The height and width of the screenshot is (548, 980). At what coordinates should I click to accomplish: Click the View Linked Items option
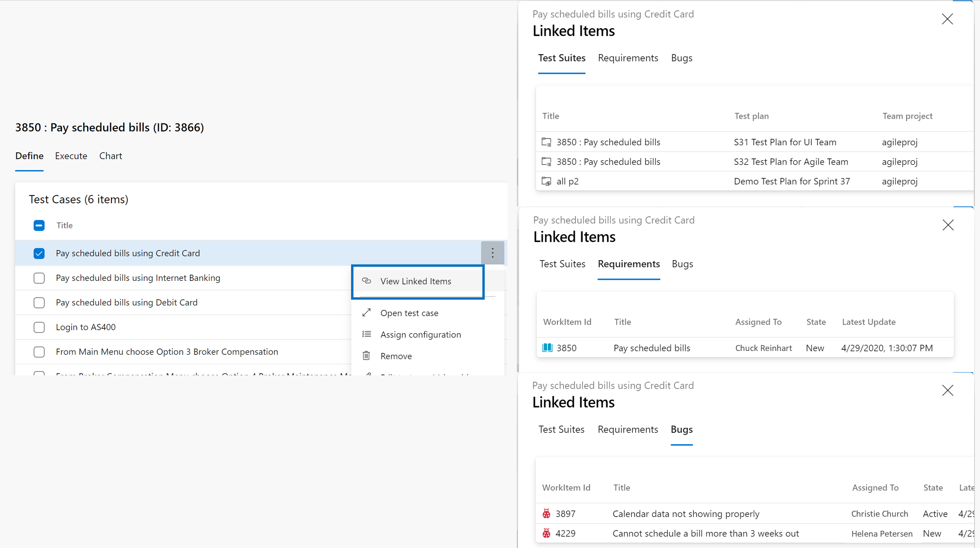coord(417,281)
